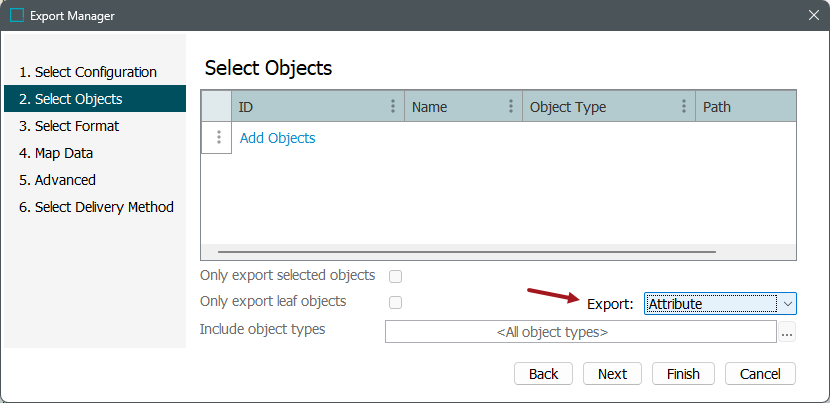Go to step 1 Select Configuration
The width and height of the screenshot is (830, 403).
(95, 72)
